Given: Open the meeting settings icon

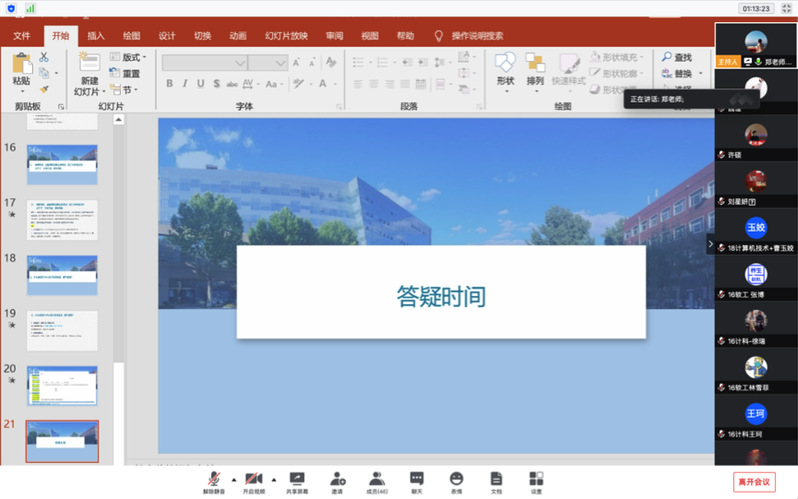Looking at the screenshot, I should [536, 480].
